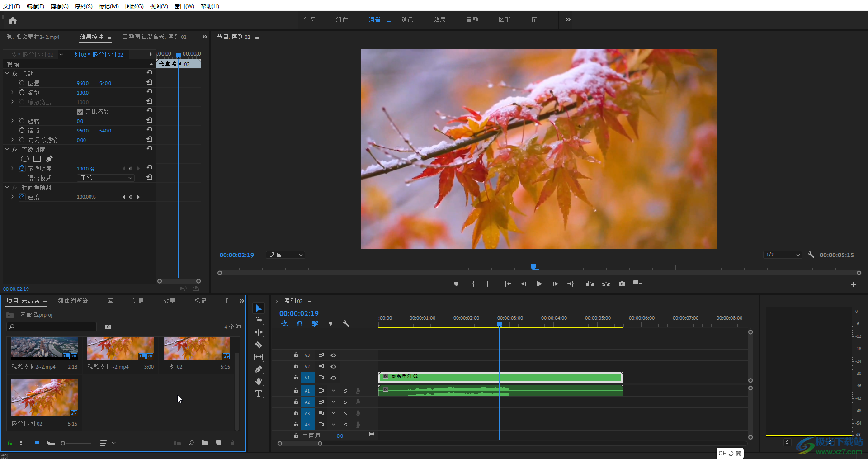The width and height of the screenshot is (868, 459).
Task: Show overflow tabs in source panel
Action: [205, 37]
